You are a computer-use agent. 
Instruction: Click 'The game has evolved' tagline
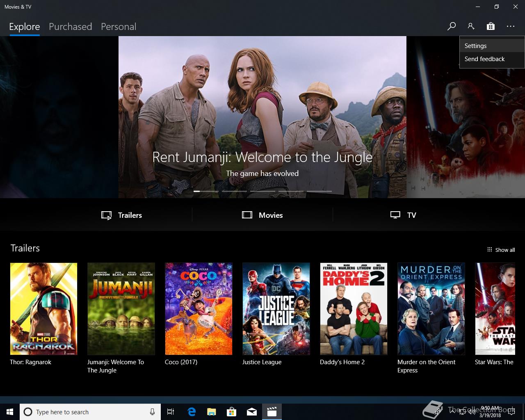tap(262, 173)
